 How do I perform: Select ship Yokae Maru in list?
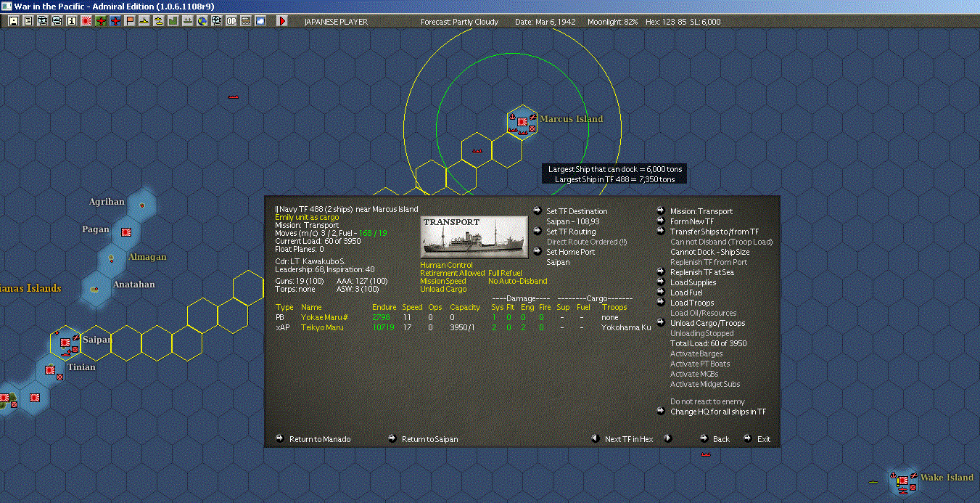[324, 317]
